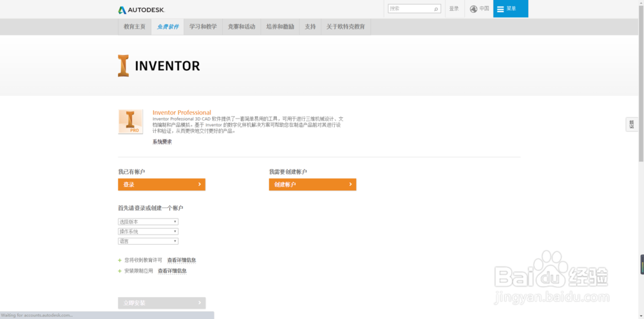Viewport: 644px width, 319px height.
Task: Open the 培养和激励 nav tab
Action: tap(280, 26)
